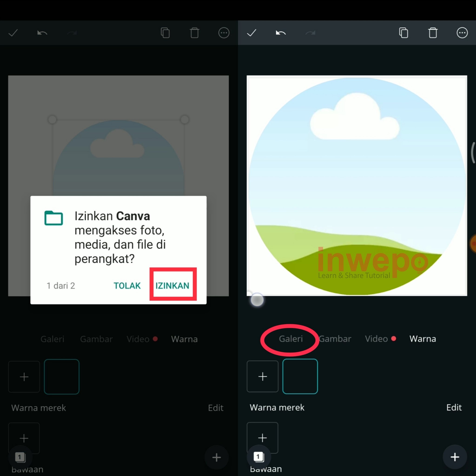Screen dimensions: 476x476
Task: Add new color with plus swatch above Warna merek
Action: click(262, 377)
